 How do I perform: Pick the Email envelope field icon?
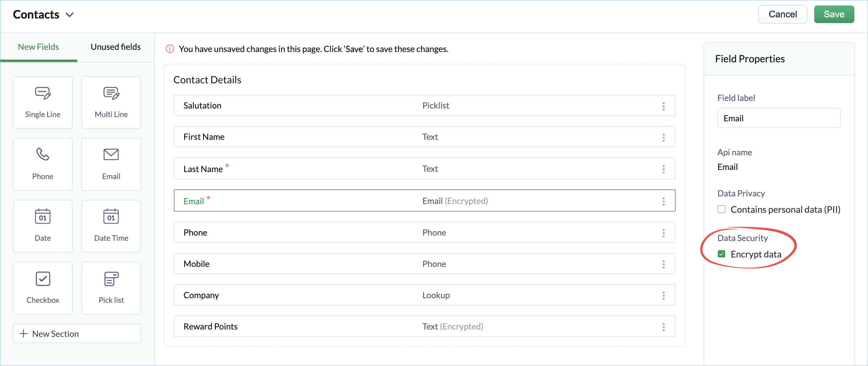[111, 154]
